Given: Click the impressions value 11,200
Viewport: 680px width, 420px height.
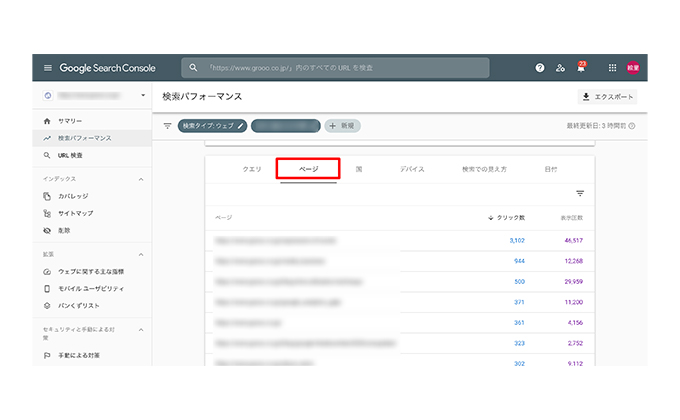Looking at the screenshot, I should pyautogui.click(x=573, y=302).
